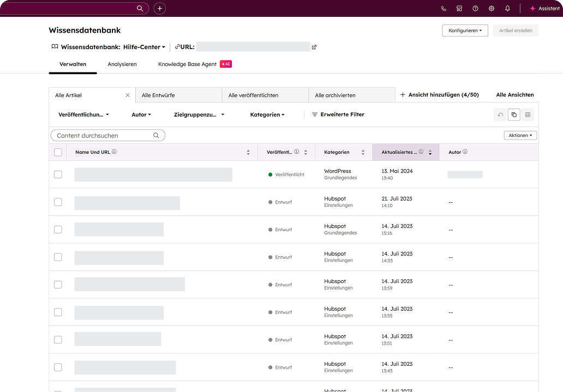
Task: Select checkbox of 21. Juli 2023 row
Action: point(58,202)
